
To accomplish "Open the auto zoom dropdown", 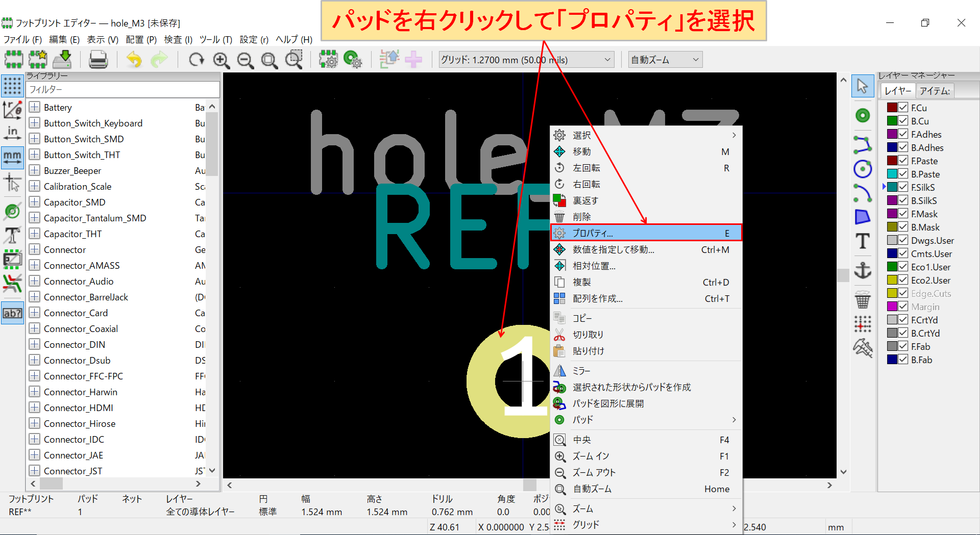I will [695, 59].
